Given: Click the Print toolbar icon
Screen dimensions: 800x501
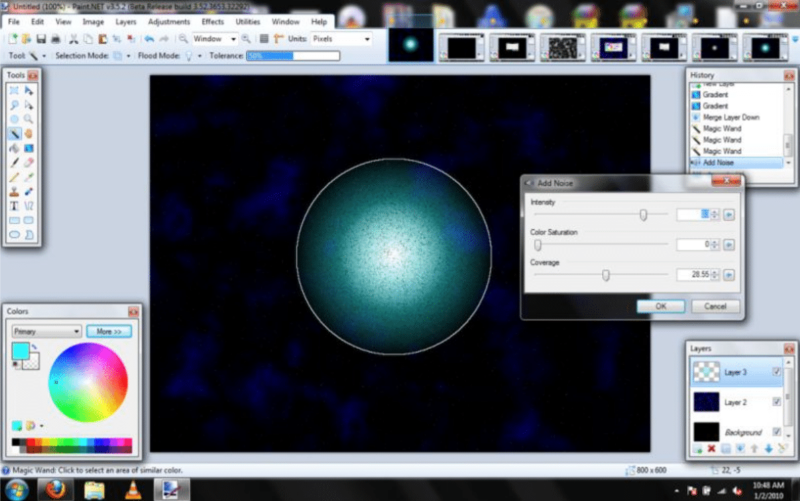Looking at the screenshot, I should (56, 39).
